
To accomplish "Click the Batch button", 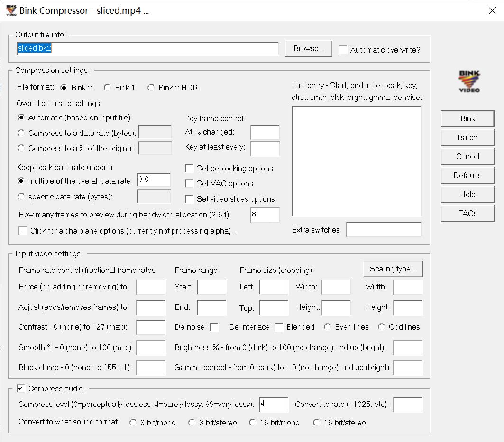I will pyautogui.click(x=467, y=137).
